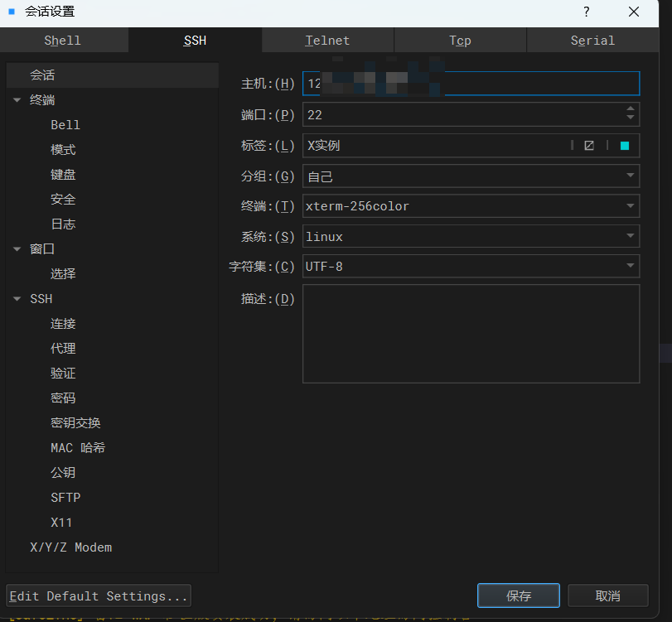Open the 密钥交换 settings page
Viewport: 672px width, 622px height.
pyautogui.click(x=75, y=422)
